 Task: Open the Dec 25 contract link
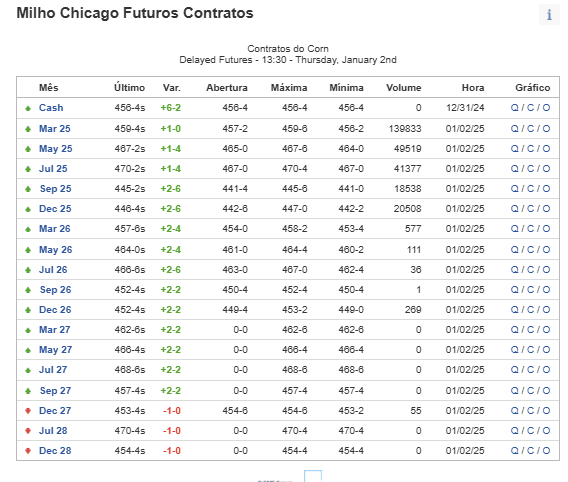pyautogui.click(x=55, y=209)
